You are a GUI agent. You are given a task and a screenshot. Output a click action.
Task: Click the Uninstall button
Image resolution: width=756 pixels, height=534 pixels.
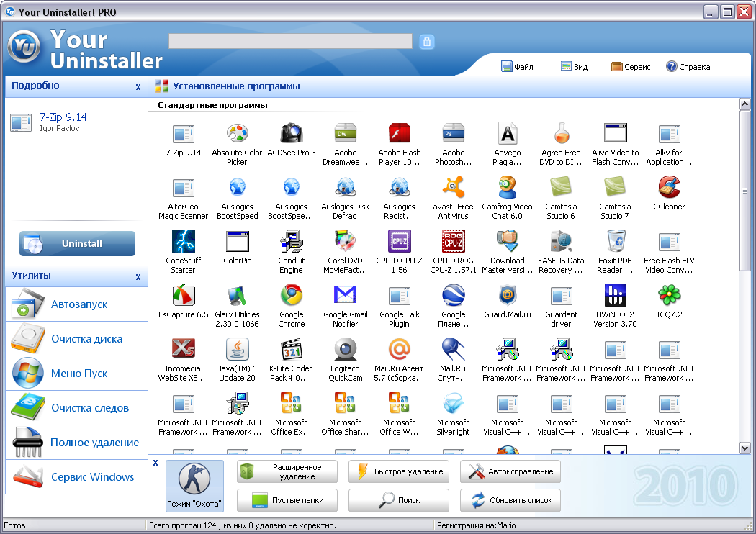(77, 243)
